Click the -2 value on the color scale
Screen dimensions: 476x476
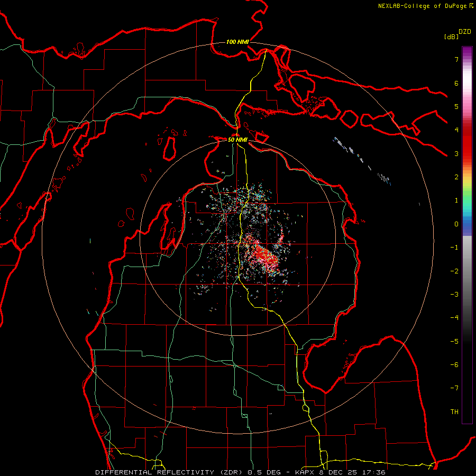(454, 271)
